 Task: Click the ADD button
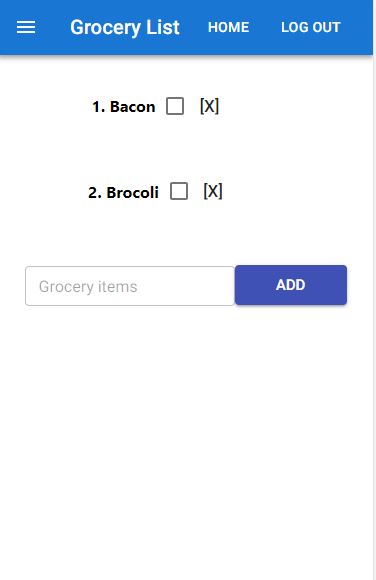coord(291,285)
